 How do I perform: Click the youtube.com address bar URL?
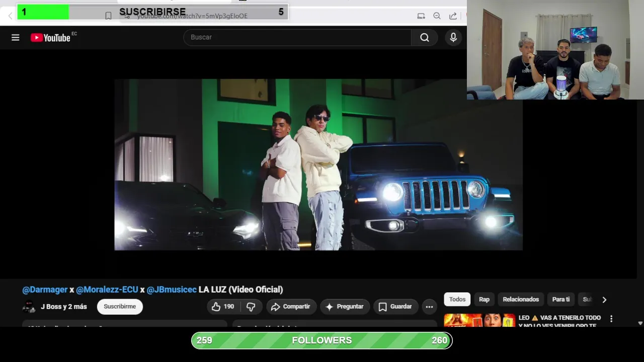click(x=192, y=16)
